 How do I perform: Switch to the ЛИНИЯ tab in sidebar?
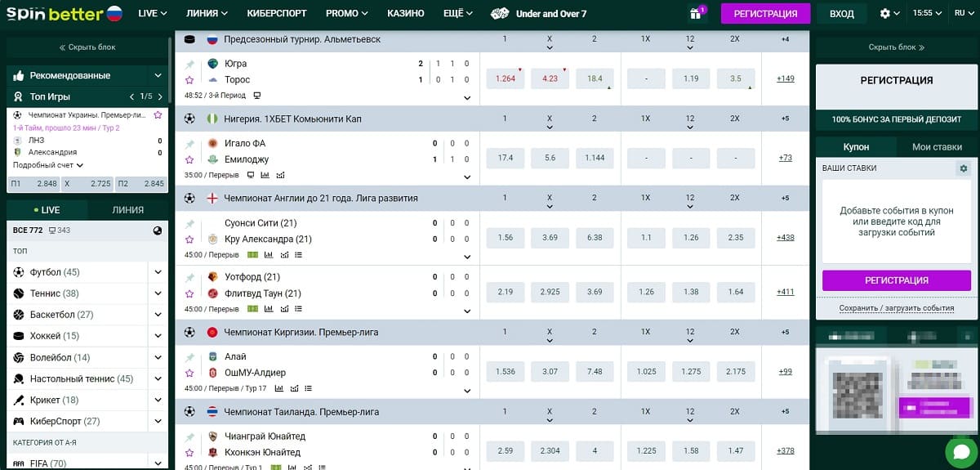128,210
